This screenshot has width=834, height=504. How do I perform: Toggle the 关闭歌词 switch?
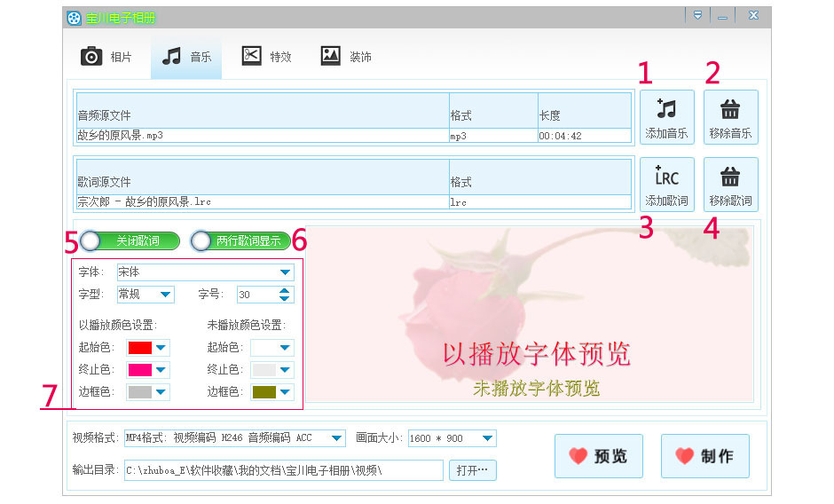130,241
